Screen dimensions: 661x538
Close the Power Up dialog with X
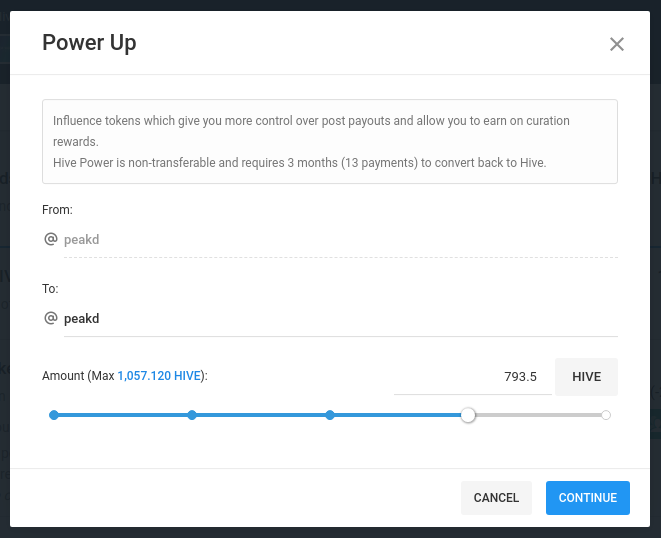pyautogui.click(x=616, y=44)
